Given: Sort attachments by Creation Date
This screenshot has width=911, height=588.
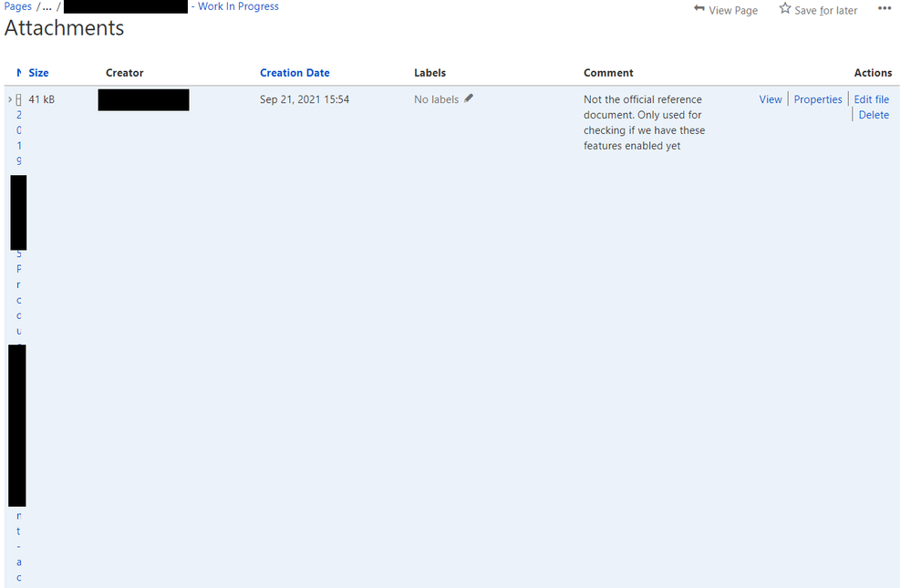Looking at the screenshot, I should click(295, 73).
